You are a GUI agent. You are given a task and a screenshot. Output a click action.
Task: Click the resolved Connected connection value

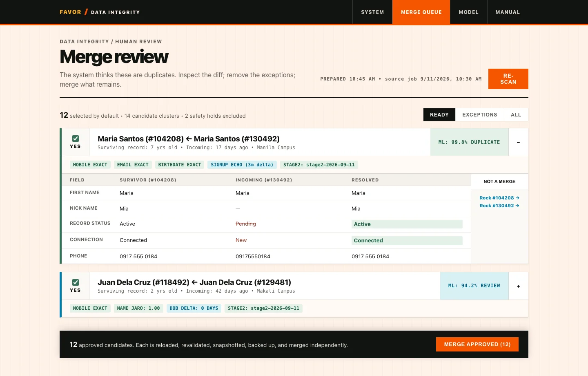[407, 240]
